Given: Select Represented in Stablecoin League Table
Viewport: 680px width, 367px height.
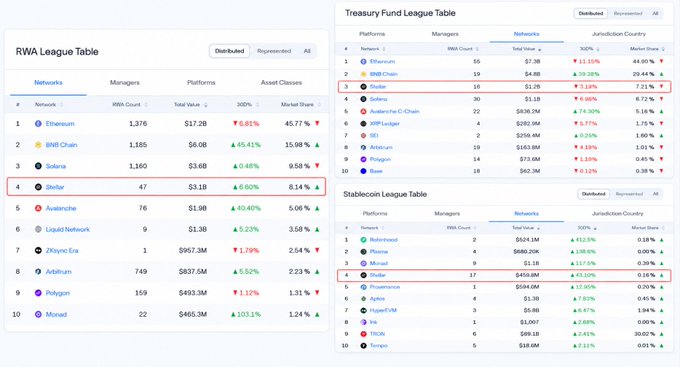Looking at the screenshot, I should tap(629, 194).
